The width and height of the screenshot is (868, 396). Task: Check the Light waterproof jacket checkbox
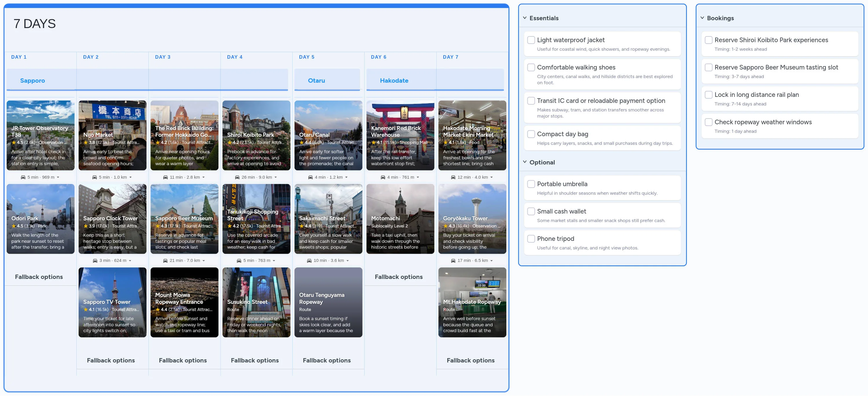pos(531,40)
